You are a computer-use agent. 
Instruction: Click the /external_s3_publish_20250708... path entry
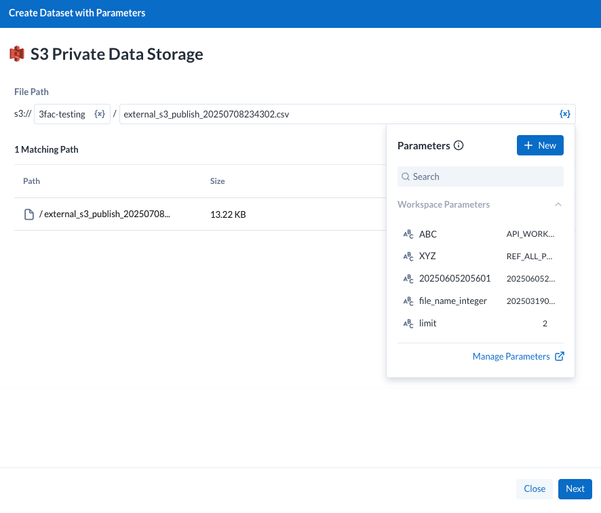104,214
